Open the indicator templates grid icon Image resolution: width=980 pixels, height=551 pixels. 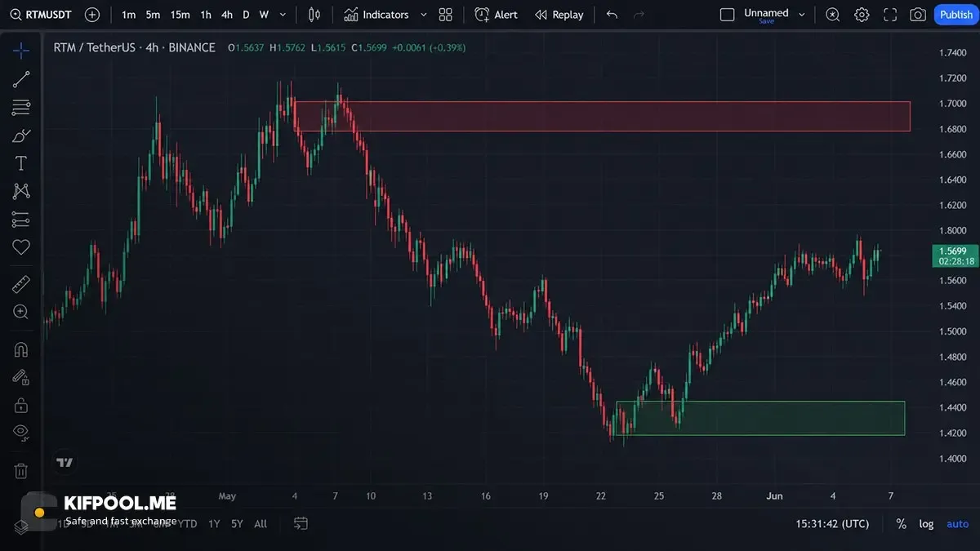[x=445, y=15]
